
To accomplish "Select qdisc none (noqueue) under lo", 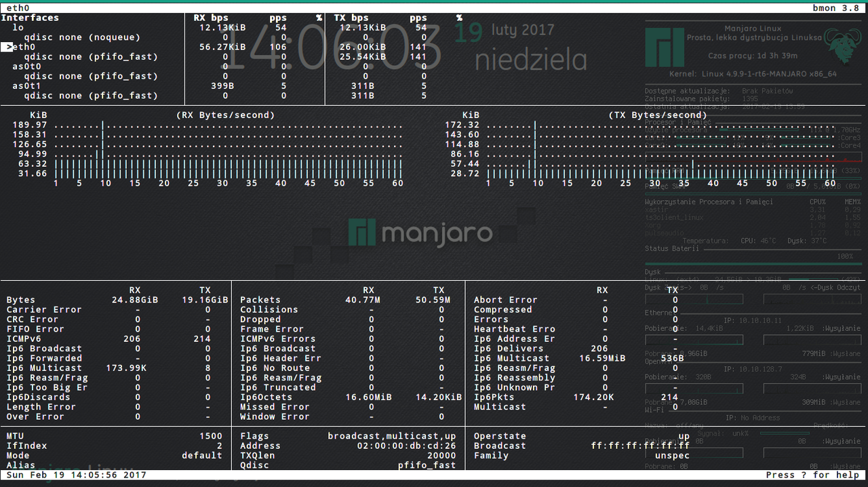I will click(82, 37).
